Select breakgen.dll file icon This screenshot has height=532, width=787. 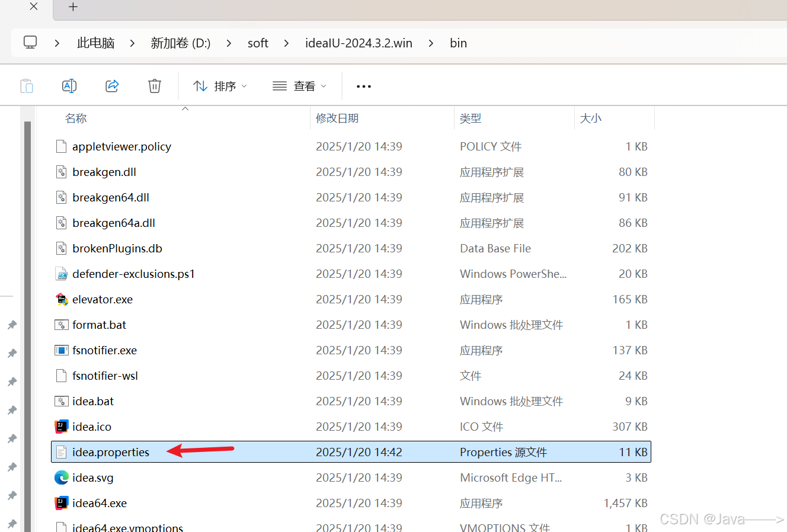61,172
